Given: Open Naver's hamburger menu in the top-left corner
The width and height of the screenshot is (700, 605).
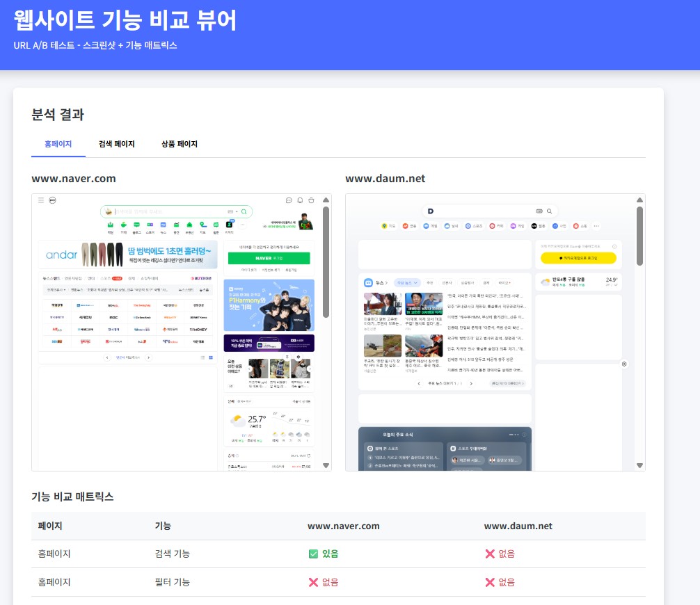Looking at the screenshot, I should coord(42,200).
